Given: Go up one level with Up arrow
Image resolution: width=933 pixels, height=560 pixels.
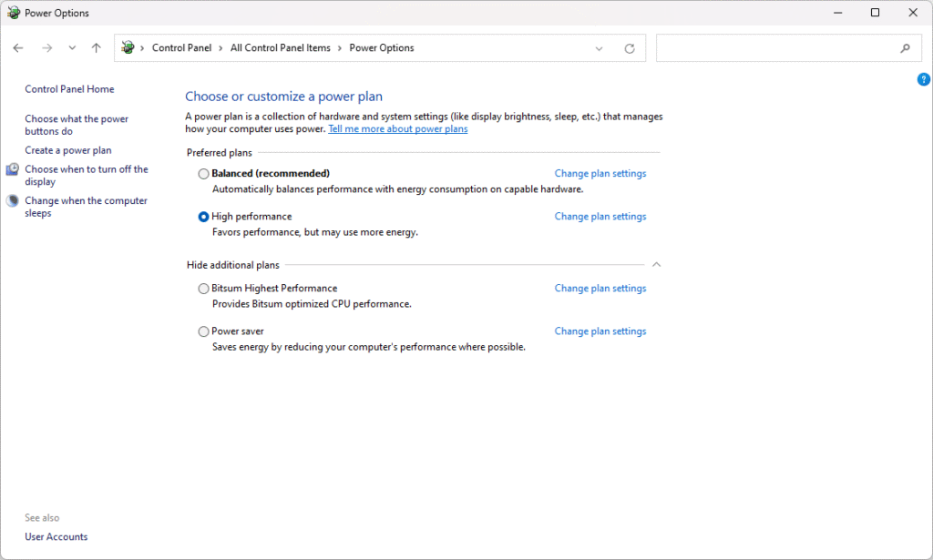Looking at the screenshot, I should [97, 48].
